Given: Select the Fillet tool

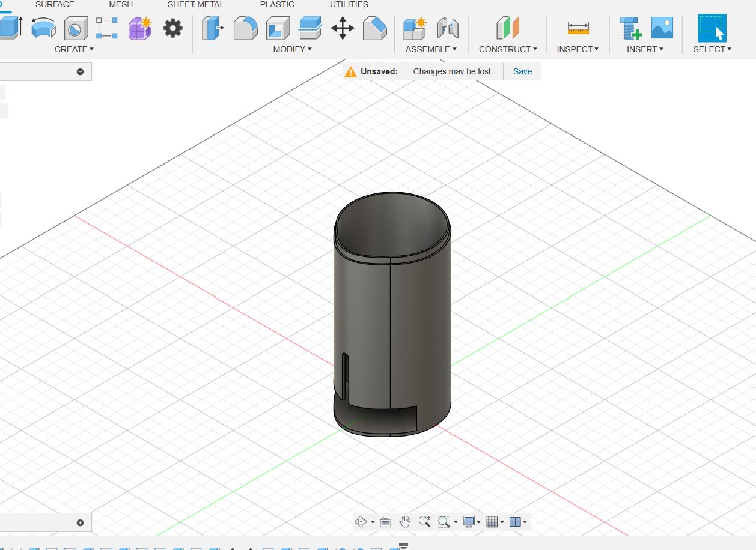Looking at the screenshot, I should [x=245, y=28].
